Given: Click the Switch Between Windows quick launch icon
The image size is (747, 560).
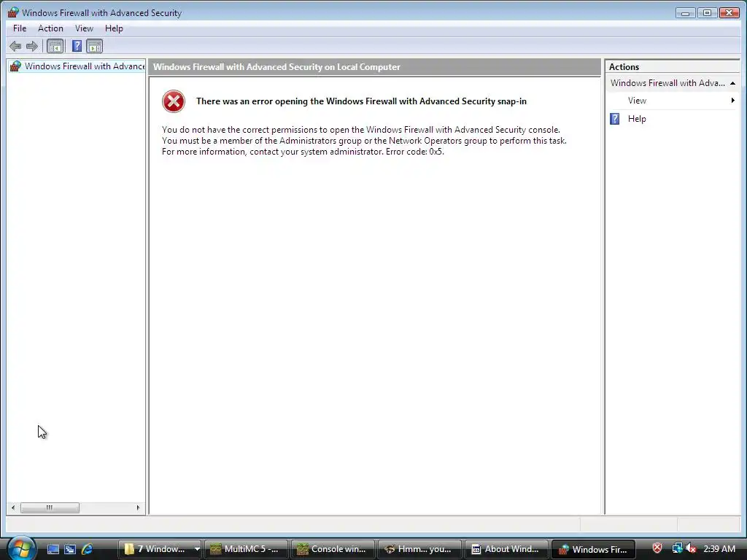Looking at the screenshot, I should click(70, 549).
